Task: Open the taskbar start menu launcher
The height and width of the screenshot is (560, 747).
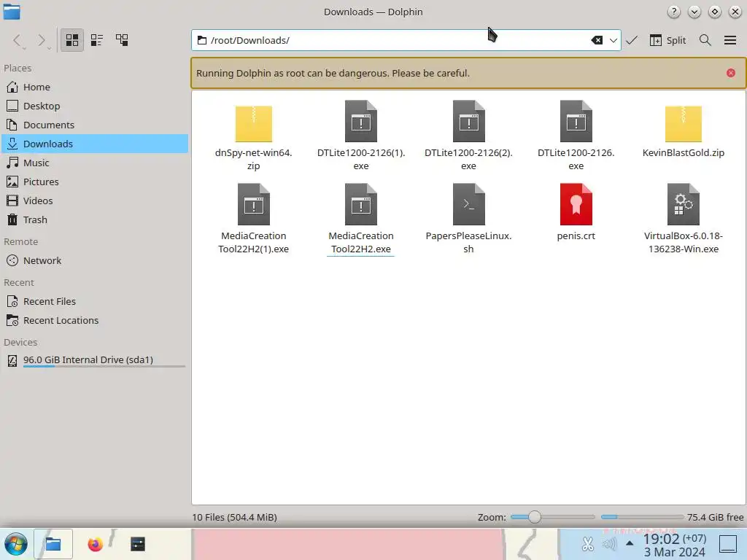Action: (16, 544)
